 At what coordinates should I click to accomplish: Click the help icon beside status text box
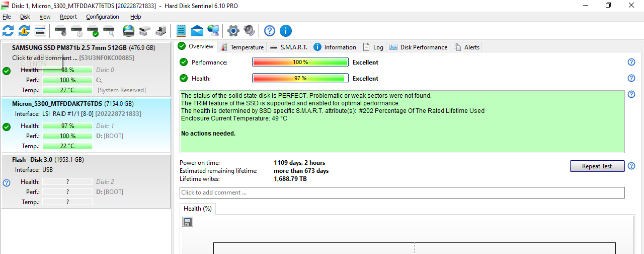pos(631,94)
